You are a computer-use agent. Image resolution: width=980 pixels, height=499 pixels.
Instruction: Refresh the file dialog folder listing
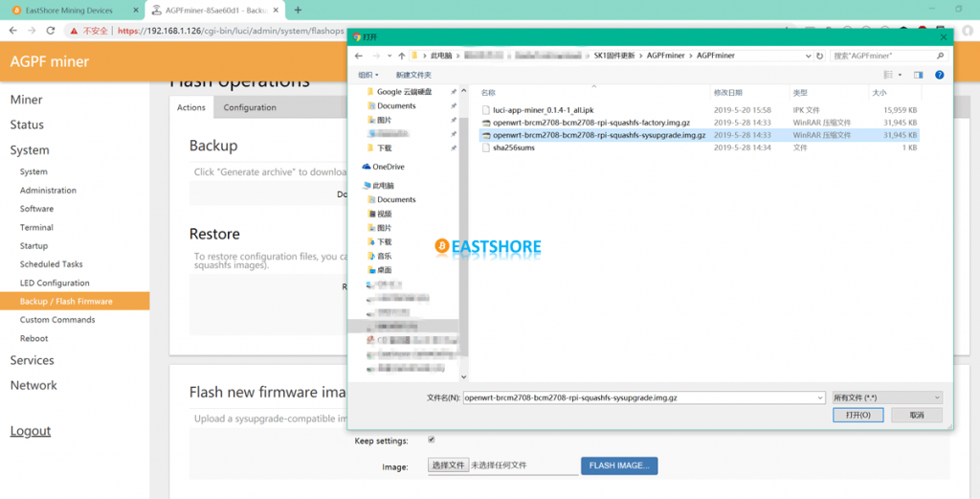click(820, 56)
